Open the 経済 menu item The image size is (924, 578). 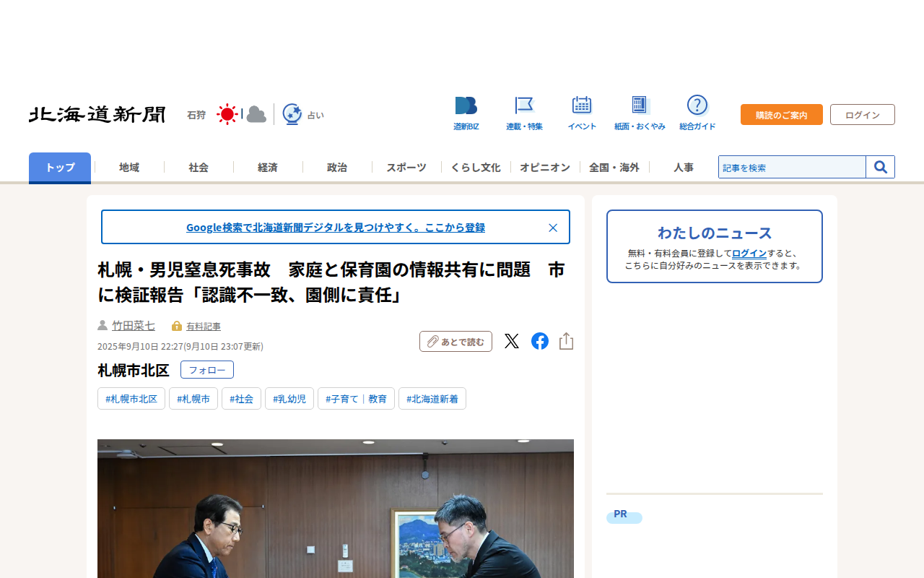tap(268, 168)
